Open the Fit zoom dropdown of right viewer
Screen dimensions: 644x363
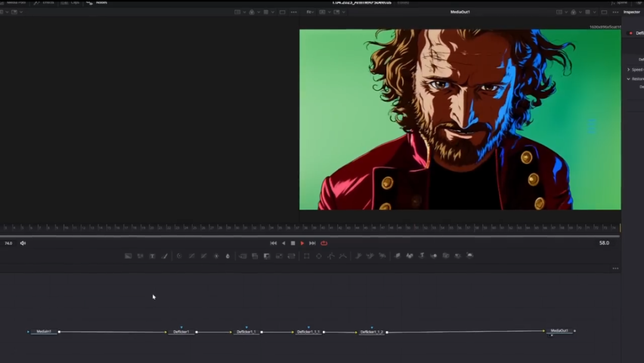click(x=310, y=12)
